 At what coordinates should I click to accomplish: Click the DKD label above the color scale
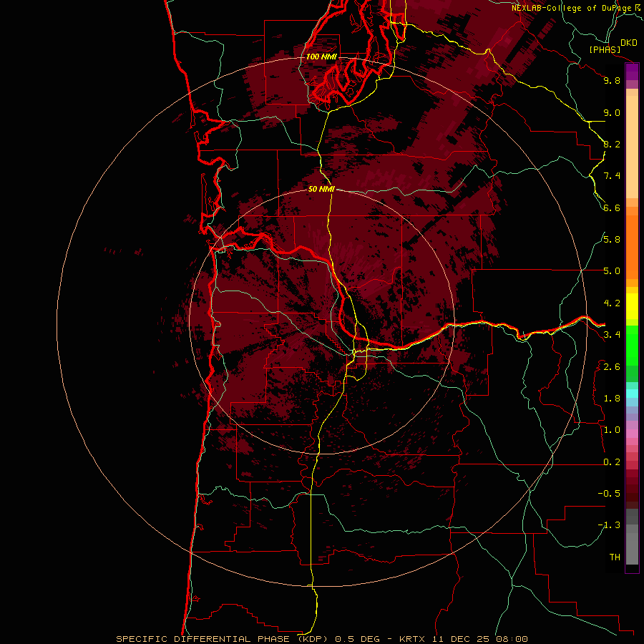[x=628, y=43]
